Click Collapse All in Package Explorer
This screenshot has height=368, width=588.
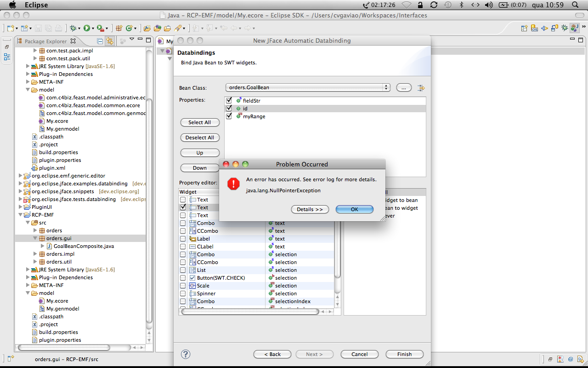click(x=100, y=41)
